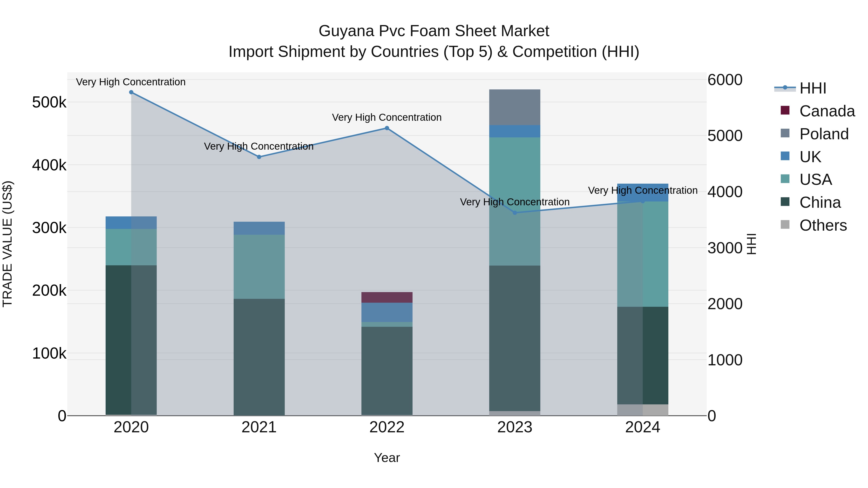This screenshot has width=868, height=488.
Task: Click the HHI data point for 2024
Action: (643, 201)
